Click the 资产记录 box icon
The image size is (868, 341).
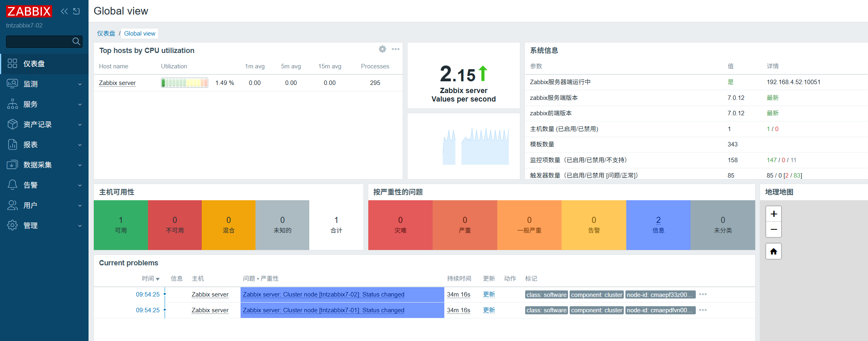pyautogui.click(x=13, y=124)
